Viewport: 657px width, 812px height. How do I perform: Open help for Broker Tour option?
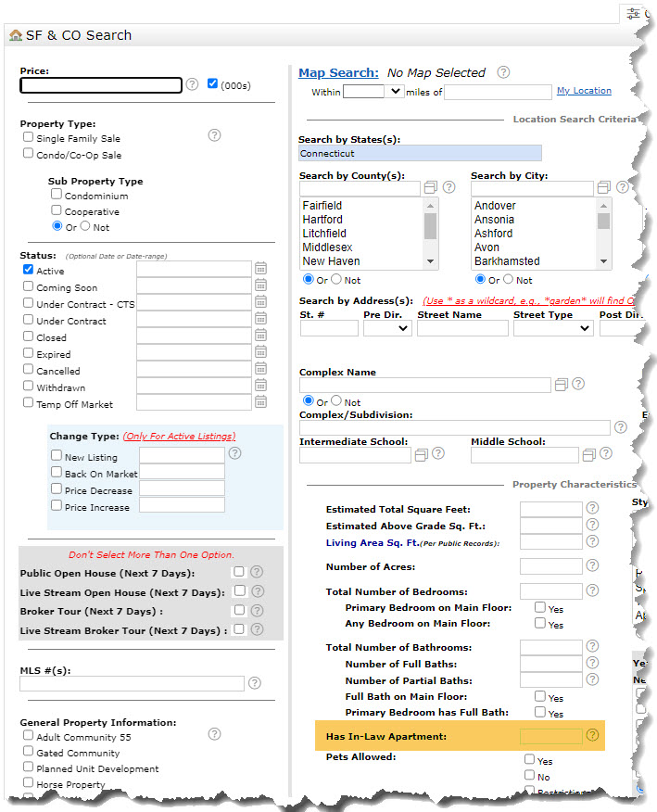point(257,611)
